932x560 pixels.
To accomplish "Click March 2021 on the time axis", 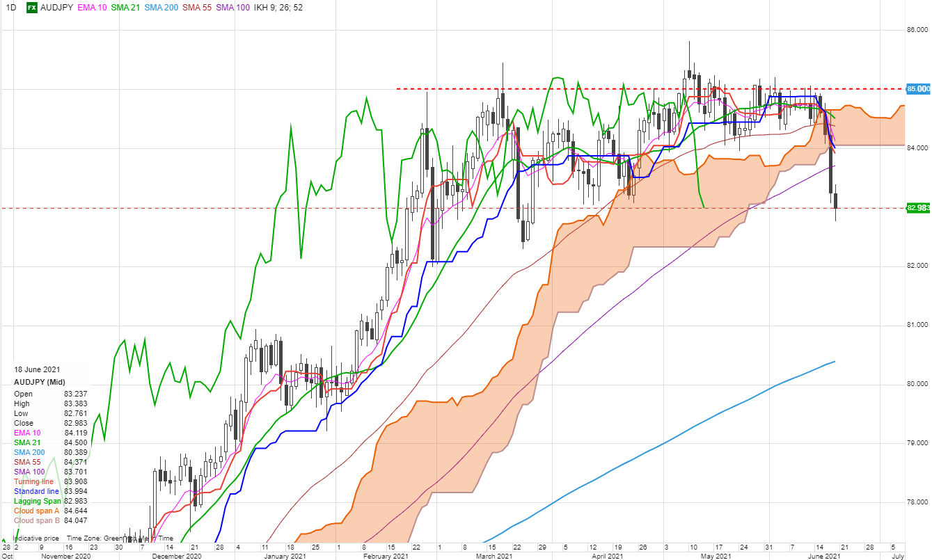I will point(494,556).
